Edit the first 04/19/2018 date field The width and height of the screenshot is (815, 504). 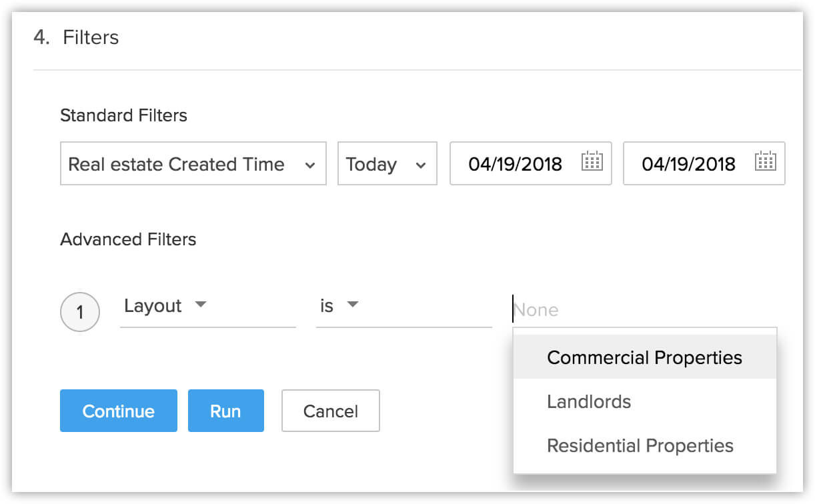[x=515, y=164]
